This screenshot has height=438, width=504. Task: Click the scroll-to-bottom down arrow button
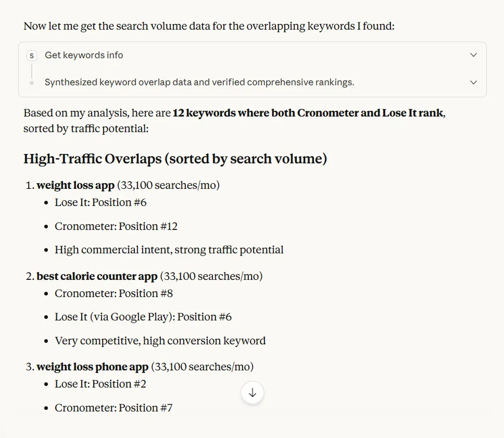[253, 393]
